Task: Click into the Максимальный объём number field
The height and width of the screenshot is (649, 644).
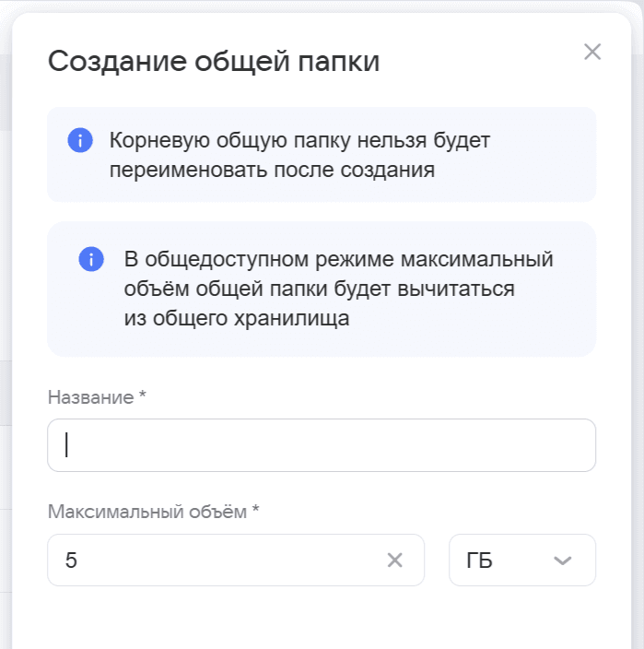Action: coord(236,560)
